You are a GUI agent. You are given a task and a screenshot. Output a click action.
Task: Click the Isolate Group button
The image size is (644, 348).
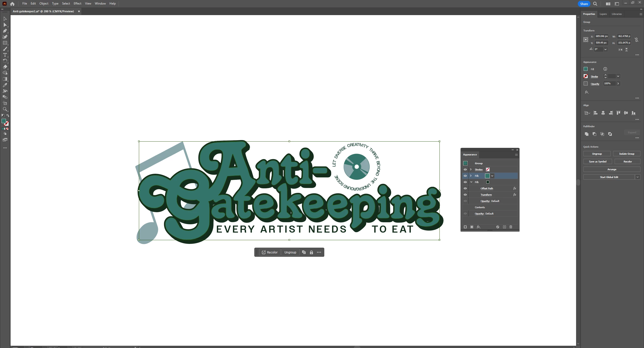pos(626,154)
